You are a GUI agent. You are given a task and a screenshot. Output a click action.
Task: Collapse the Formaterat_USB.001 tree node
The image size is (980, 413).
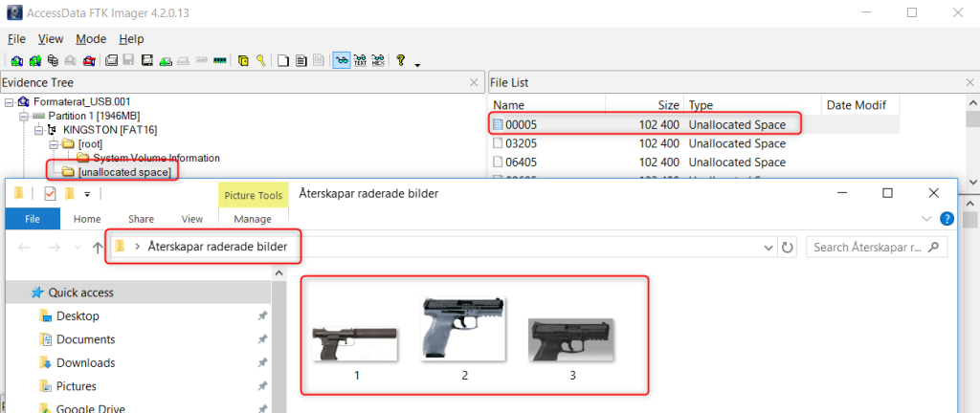[x=9, y=101]
